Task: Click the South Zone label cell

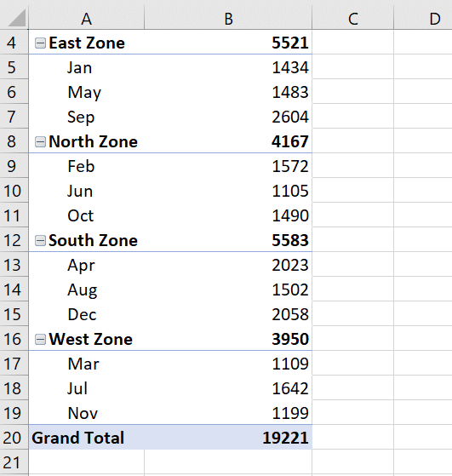Action: pyautogui.click(x=87, y=240)
